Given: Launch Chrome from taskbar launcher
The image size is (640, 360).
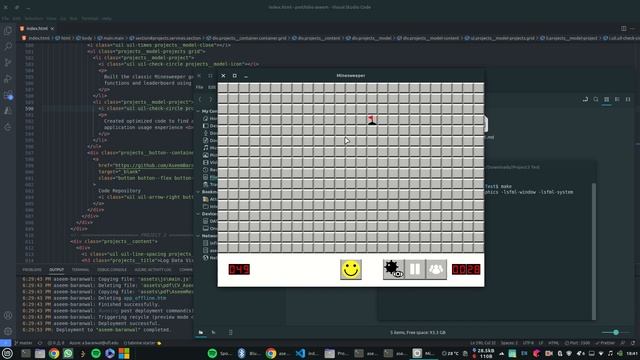Looking at the screenshot, I should click(54, 353).
